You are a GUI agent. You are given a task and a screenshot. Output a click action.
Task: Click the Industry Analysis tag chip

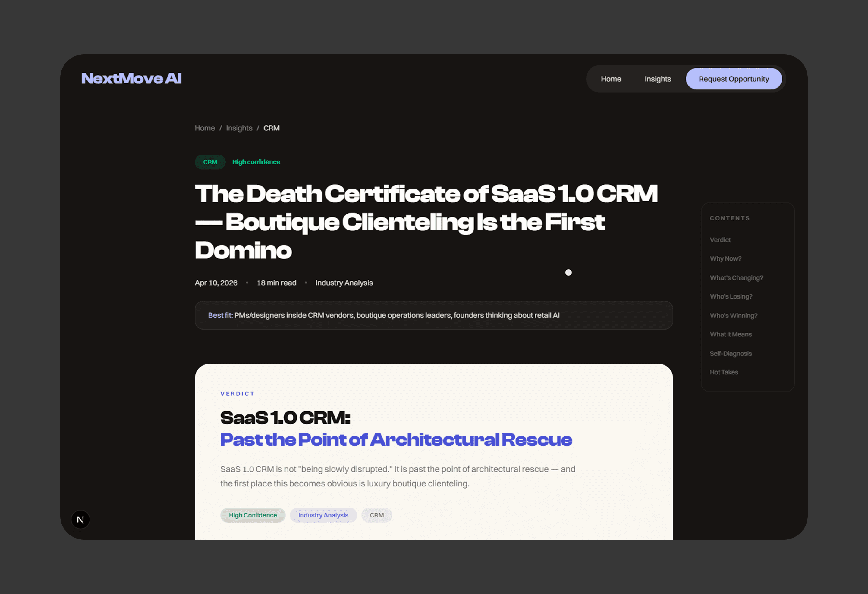323,515
